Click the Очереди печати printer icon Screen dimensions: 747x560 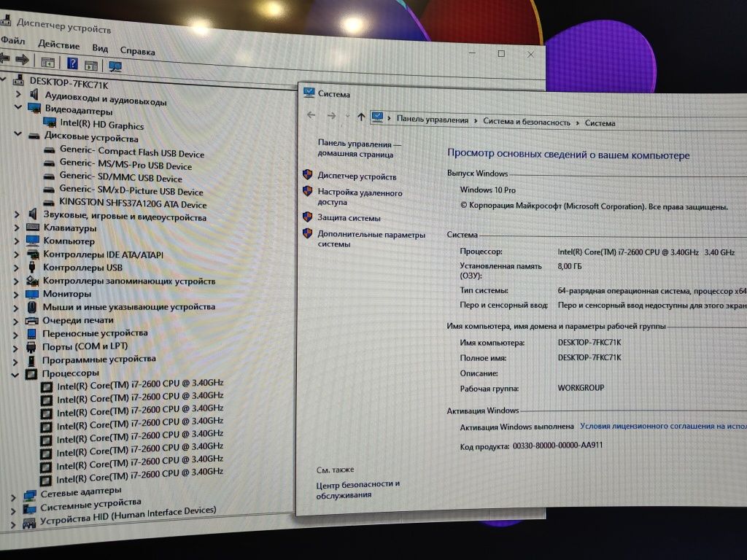point(31,321)
